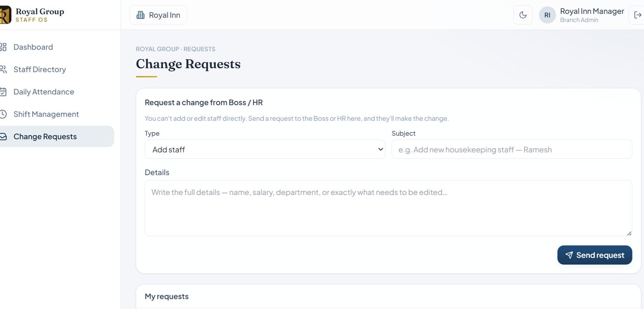Navigate to Shift Management

[x=46, y=114]
